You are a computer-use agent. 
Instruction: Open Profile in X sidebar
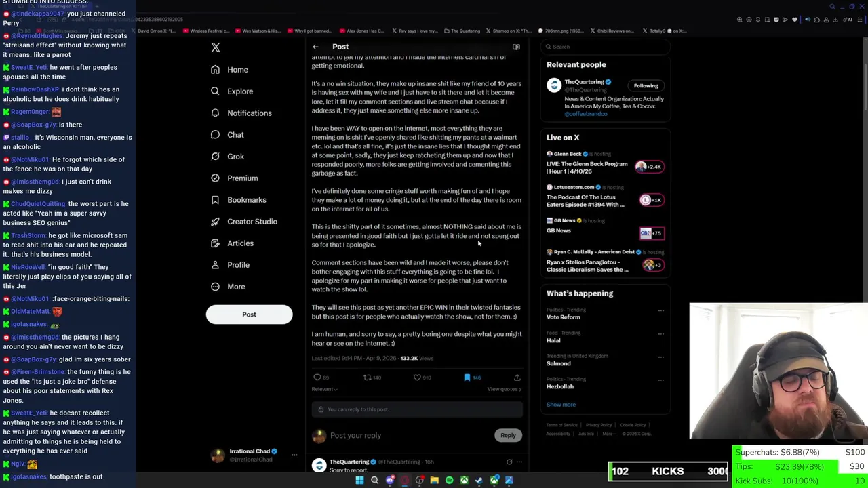coord(230,265)
